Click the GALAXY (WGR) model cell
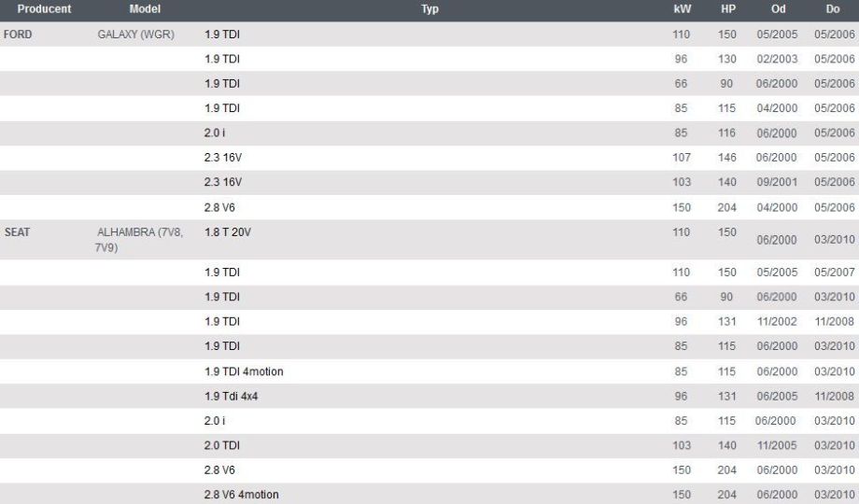This screenshot has height=504, width=859. [136, 34]
